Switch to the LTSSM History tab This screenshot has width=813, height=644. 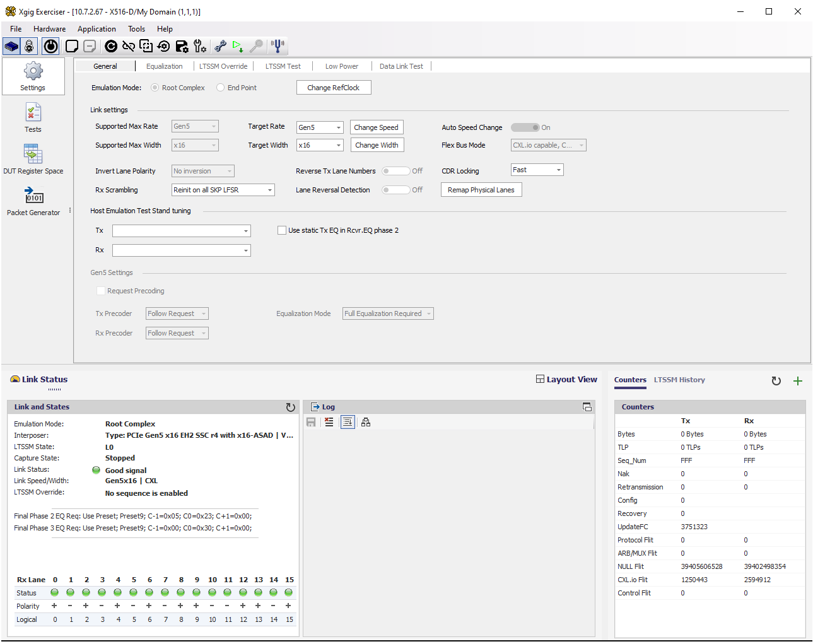[x=679, y=380]
